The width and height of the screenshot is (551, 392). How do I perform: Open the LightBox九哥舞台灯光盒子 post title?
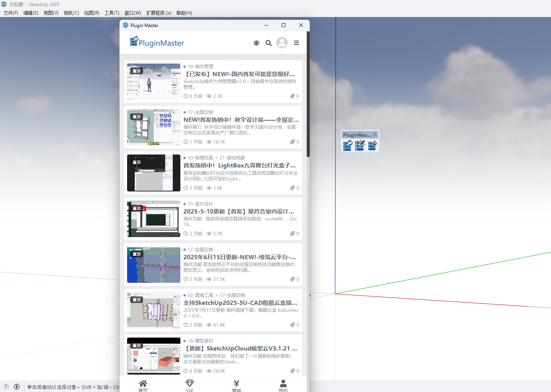click(x=239, y=166)
